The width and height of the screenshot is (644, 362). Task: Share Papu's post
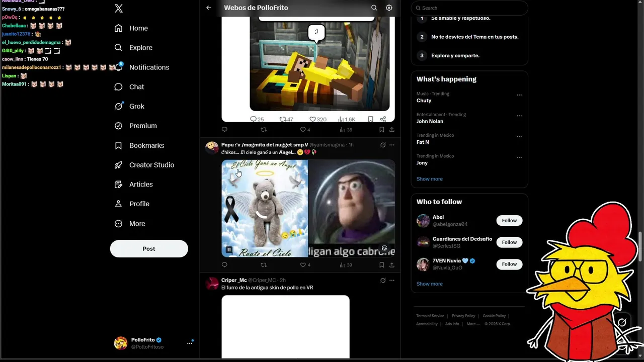(392, 265)
